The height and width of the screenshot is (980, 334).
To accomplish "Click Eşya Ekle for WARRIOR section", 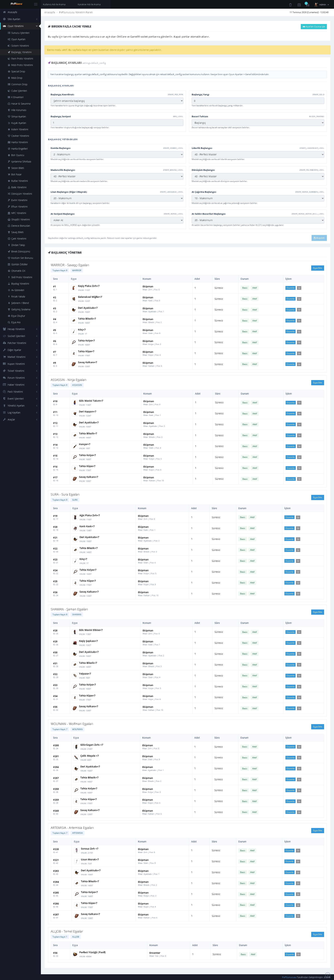I will (317, 268).
